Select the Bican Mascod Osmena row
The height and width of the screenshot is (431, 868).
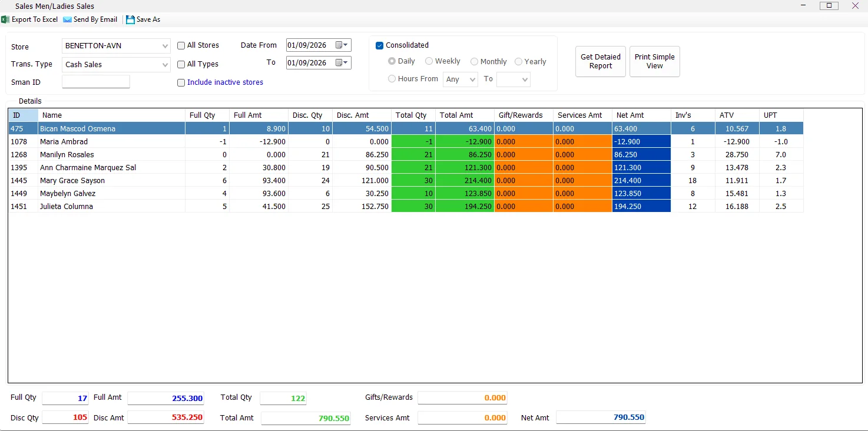tap(406, 128)
